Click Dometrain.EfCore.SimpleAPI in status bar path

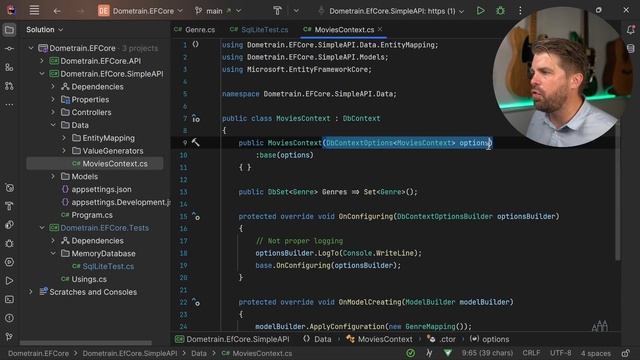tap(130, 353)
